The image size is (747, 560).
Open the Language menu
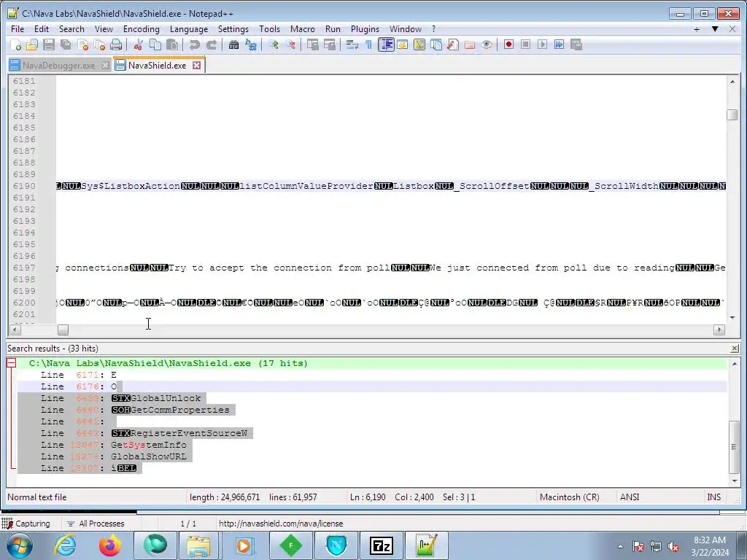(x=189, y=29)
